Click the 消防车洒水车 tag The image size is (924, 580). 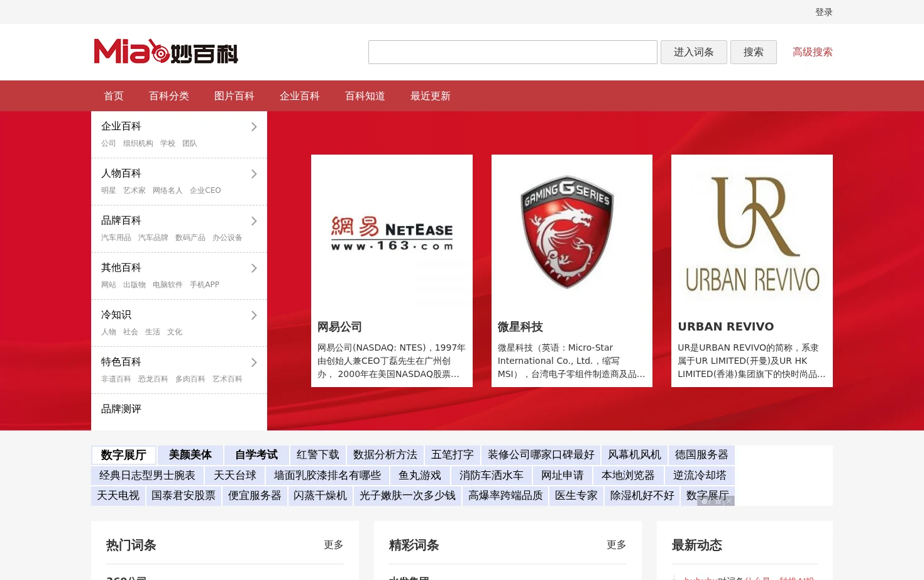[x=492, y=476]
